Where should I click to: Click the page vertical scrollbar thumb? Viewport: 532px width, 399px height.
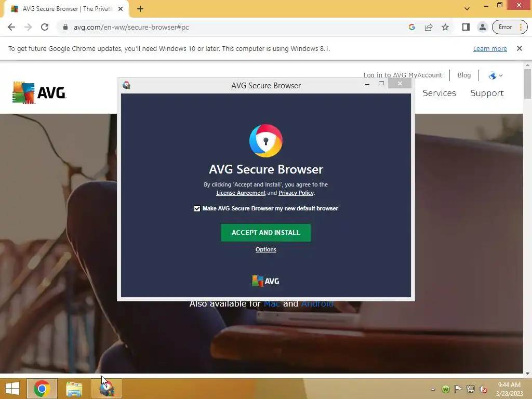pos(527,84)
